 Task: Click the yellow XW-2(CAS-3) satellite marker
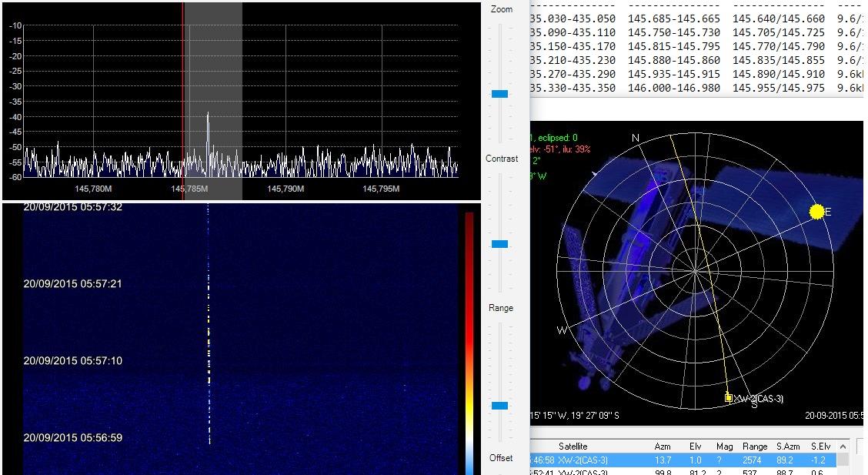[x=729, y=398]
